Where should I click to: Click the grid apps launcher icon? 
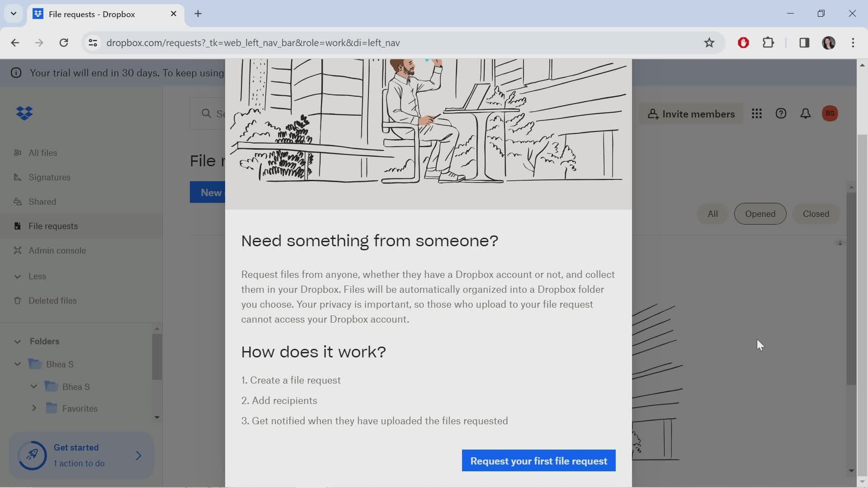[x=756, y=113]
